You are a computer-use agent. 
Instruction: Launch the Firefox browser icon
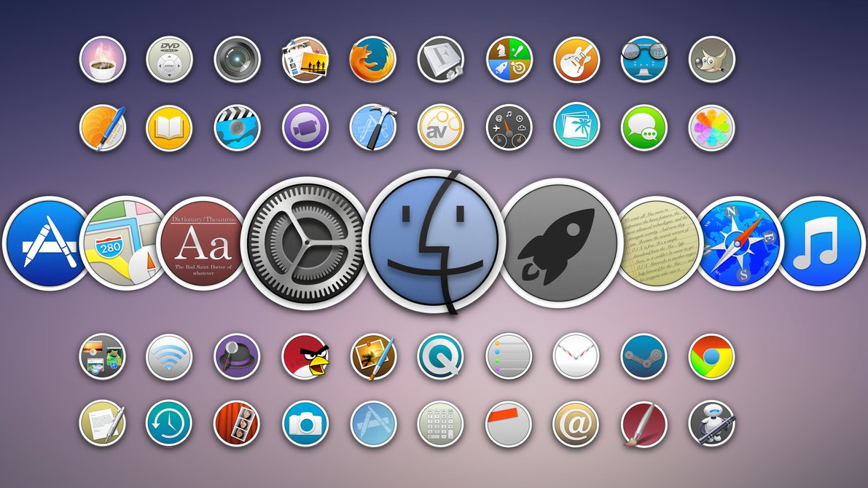(x=372, y=59)
